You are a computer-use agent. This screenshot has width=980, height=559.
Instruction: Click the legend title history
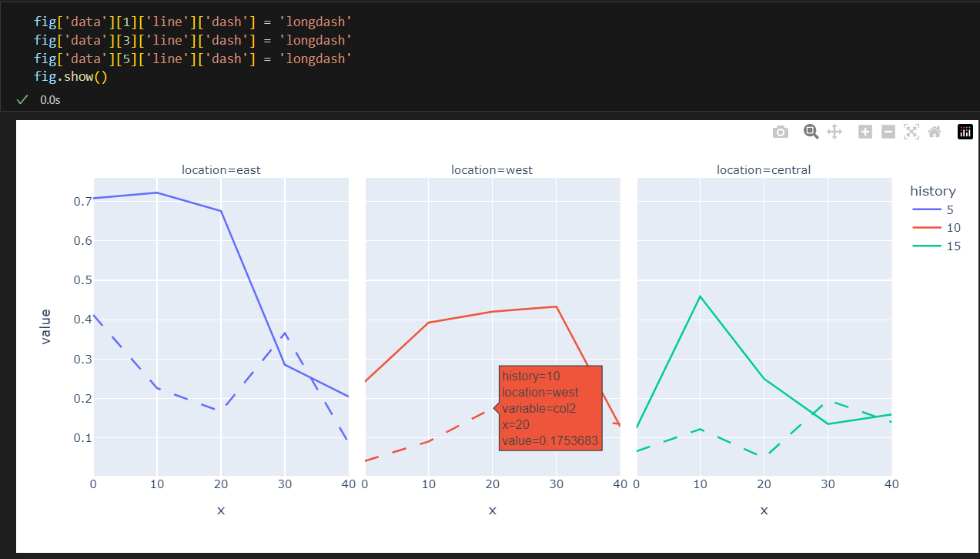click(932, 191)
